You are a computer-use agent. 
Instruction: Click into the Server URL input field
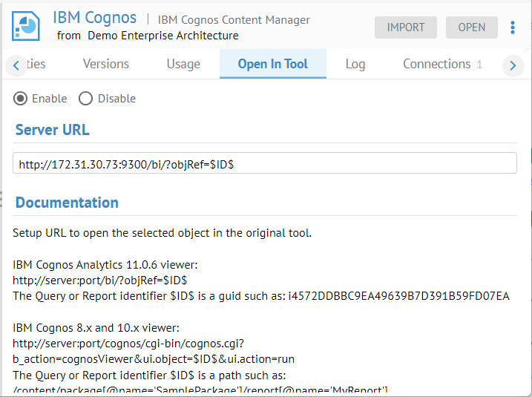pos(265,164)
